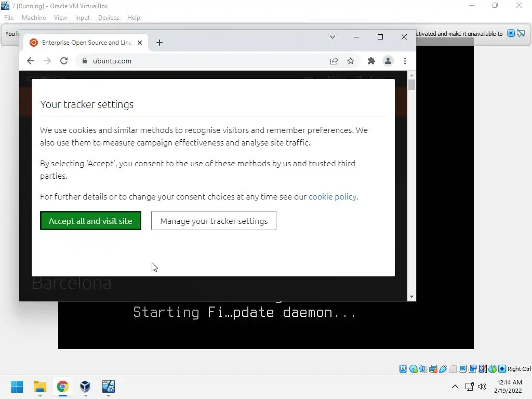Open VirtualBox Devices menu
Viewport: 532px width, 399px height.
tap(109, 18)
